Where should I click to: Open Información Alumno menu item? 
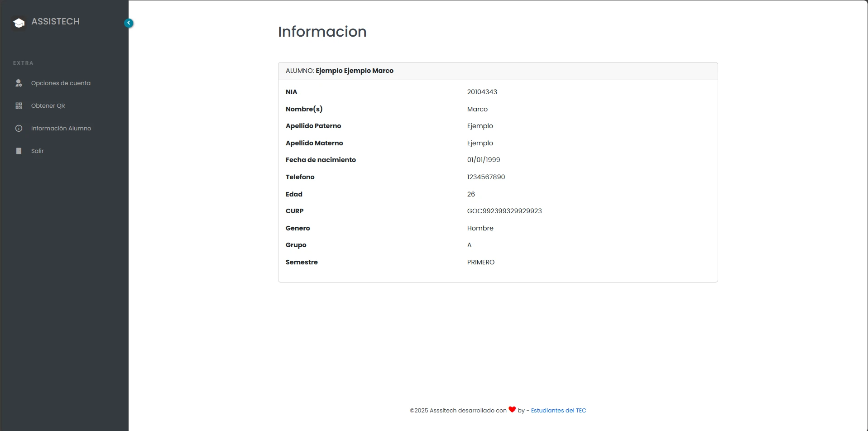coord(61,128)
